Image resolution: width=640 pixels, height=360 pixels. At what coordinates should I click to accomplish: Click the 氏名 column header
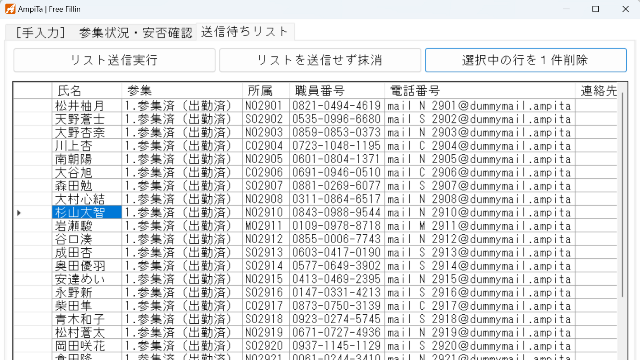click(87, 90)
